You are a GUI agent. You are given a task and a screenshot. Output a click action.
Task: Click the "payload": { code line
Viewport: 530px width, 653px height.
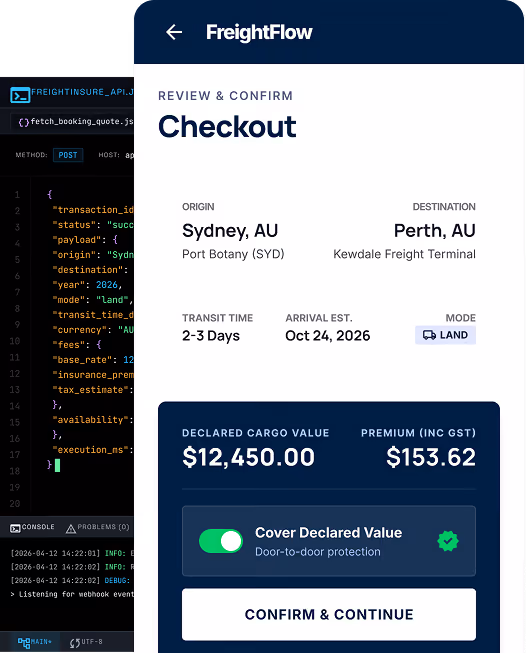[x=85, y=240]
